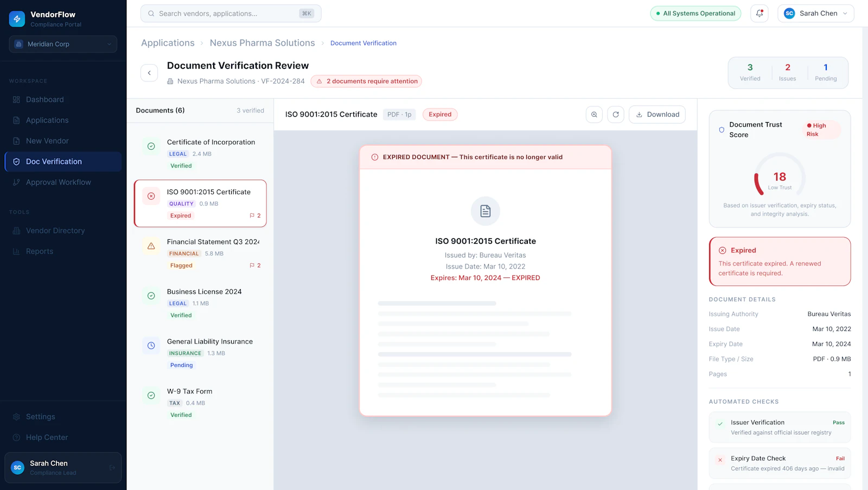868x490 pixels.
Task: Click the PDF · 1p badge
Action: point(399,114)
